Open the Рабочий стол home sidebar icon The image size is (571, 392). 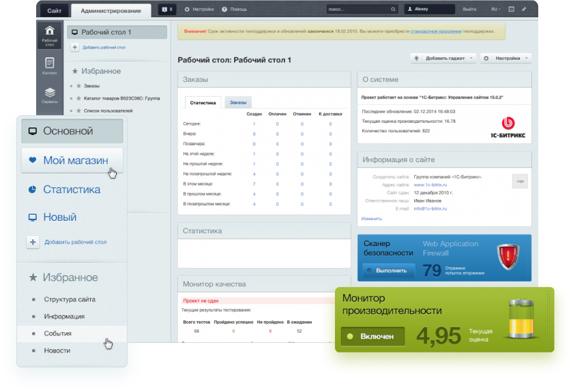[x=49, y=35]
